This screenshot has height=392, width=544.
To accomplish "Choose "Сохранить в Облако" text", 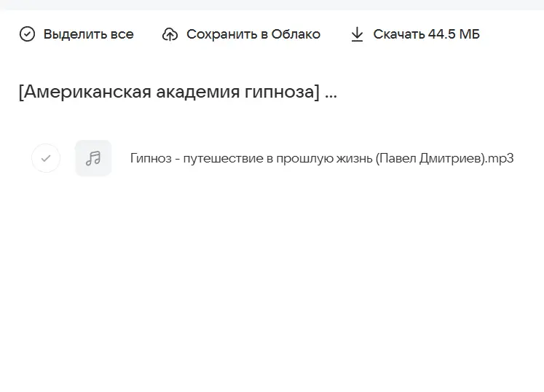I will point(253,34).
